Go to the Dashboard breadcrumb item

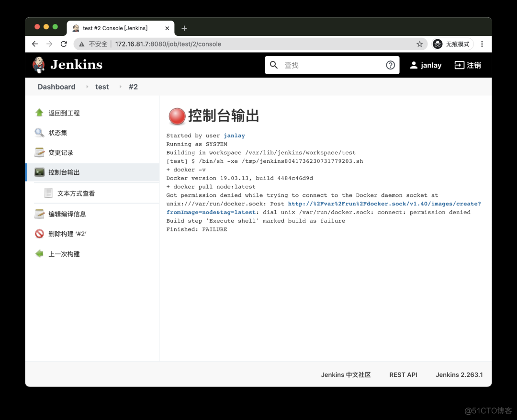click(56, 87)
